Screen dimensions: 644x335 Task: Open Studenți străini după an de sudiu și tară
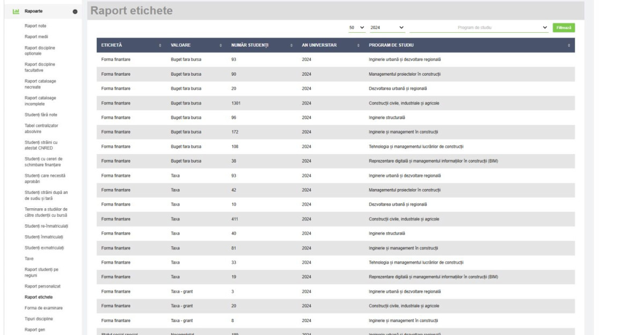click(46, 195)
